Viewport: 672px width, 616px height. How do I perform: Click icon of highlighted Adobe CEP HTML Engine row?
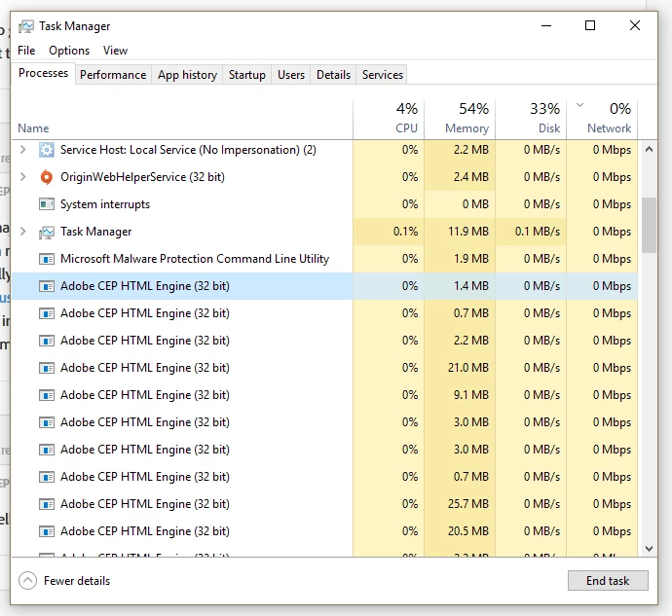[47, 286]
